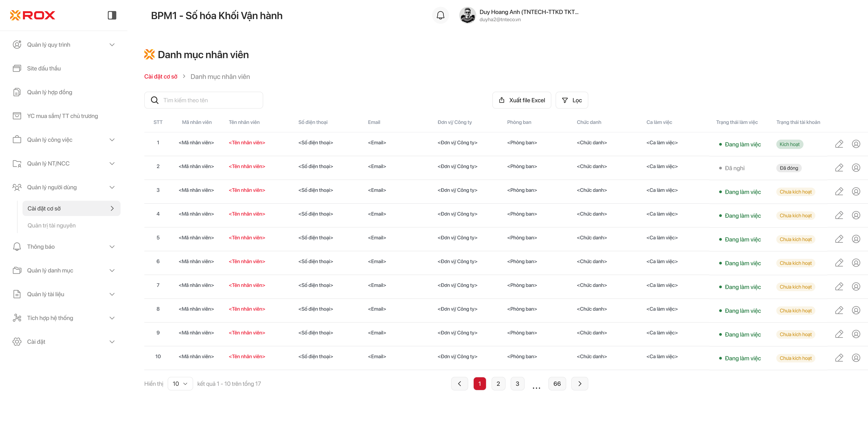Select Quản trị tài nguyên submenu item
The width and height of the screenshot is (868, 421).
[x=52, y=225]
